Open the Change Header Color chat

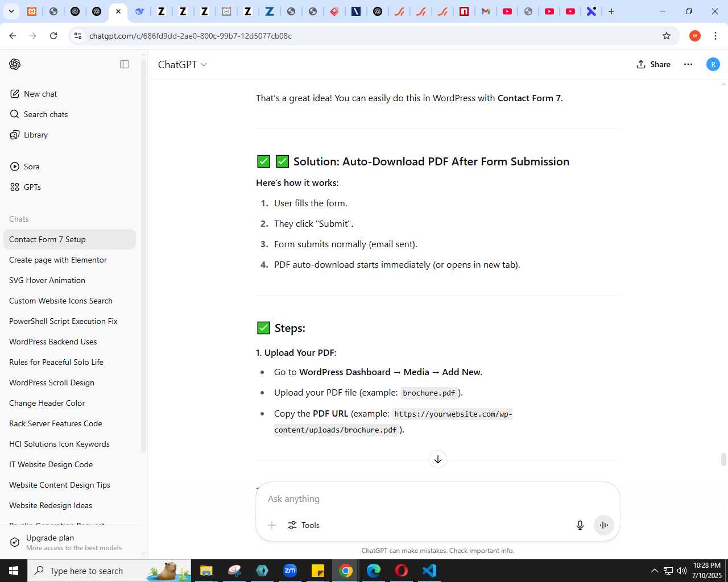[69, 403]
